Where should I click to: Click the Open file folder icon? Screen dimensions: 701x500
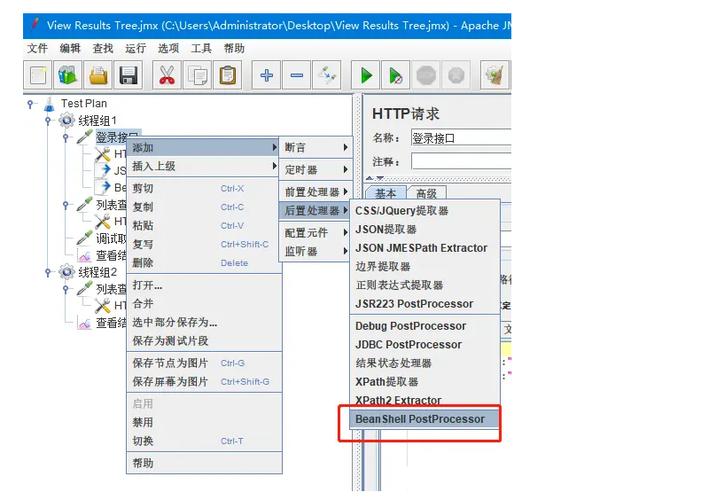(x=98, y=75)
